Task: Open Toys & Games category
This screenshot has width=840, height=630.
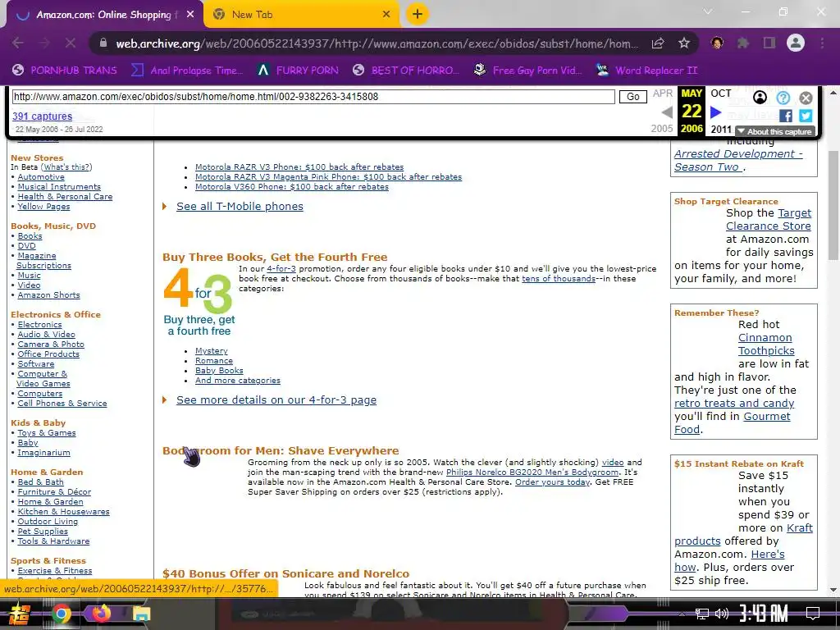Action: 47,433
